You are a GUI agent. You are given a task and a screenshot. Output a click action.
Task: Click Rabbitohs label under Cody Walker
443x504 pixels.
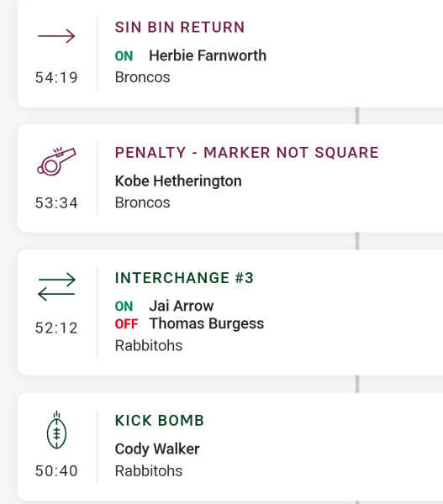[149, 471]
